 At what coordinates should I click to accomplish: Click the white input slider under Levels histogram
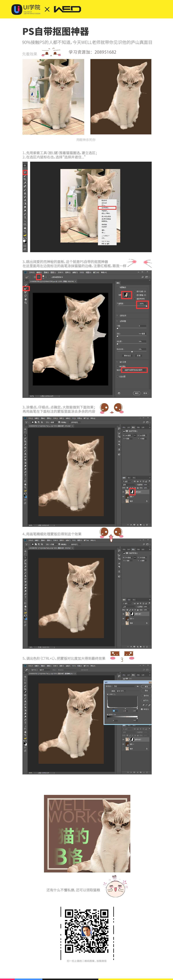click(137, 709)
